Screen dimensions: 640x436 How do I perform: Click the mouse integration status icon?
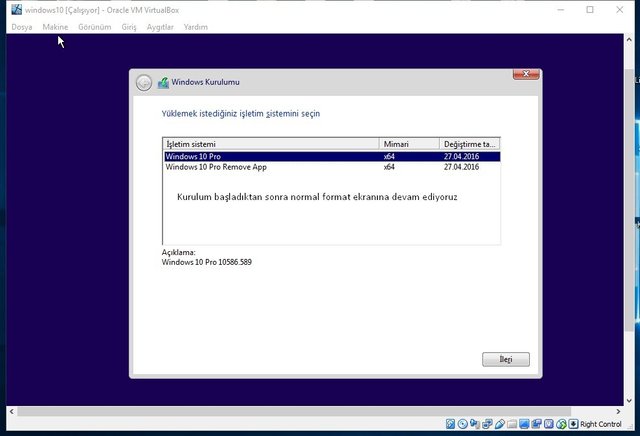click(x=561, y=424)
